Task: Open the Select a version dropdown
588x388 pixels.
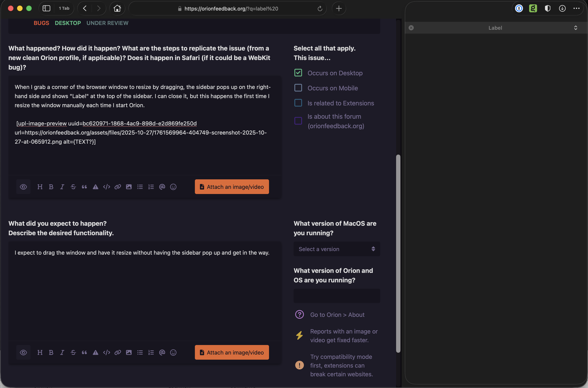Action: point(336,249)
